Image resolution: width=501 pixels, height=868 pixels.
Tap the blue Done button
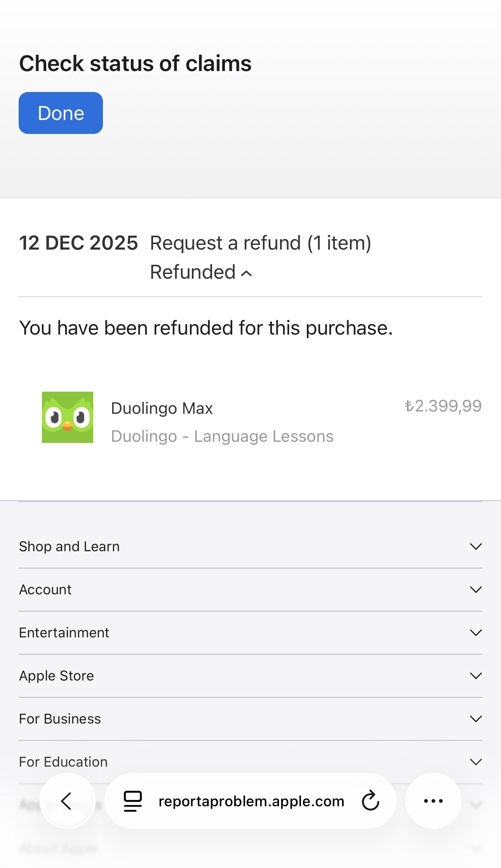coord(61,113)
